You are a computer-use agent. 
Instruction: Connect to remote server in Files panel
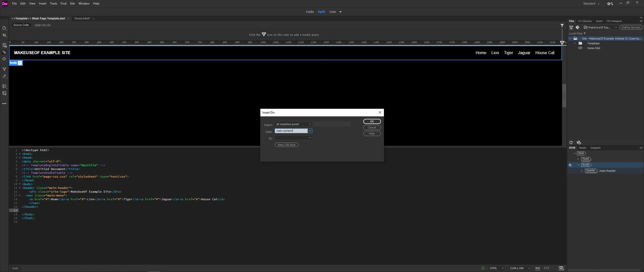pos(570,27)
